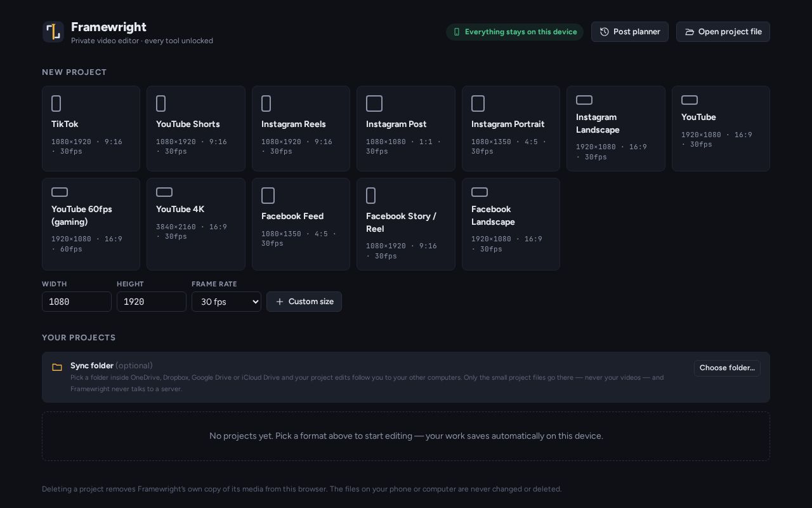812x508 pixels.
Task: Click the 1080×1080 · 1:1 spec text
Action: tap(403, 147)
